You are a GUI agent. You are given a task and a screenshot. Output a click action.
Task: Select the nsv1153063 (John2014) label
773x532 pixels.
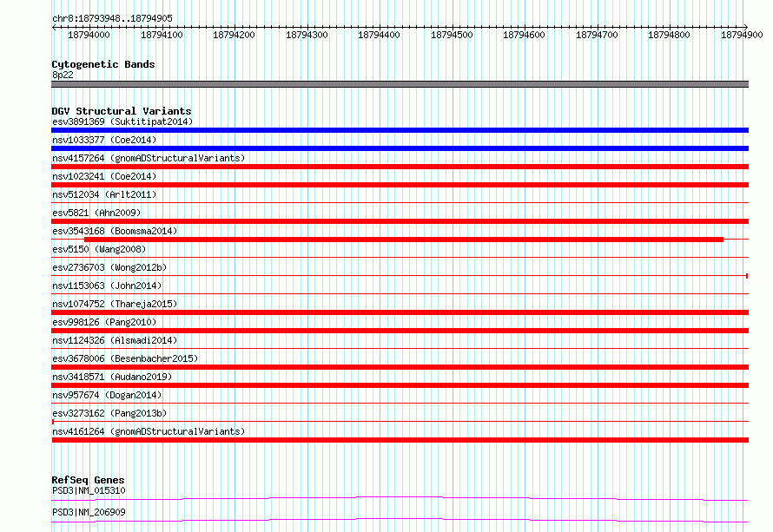coord(107,286)
